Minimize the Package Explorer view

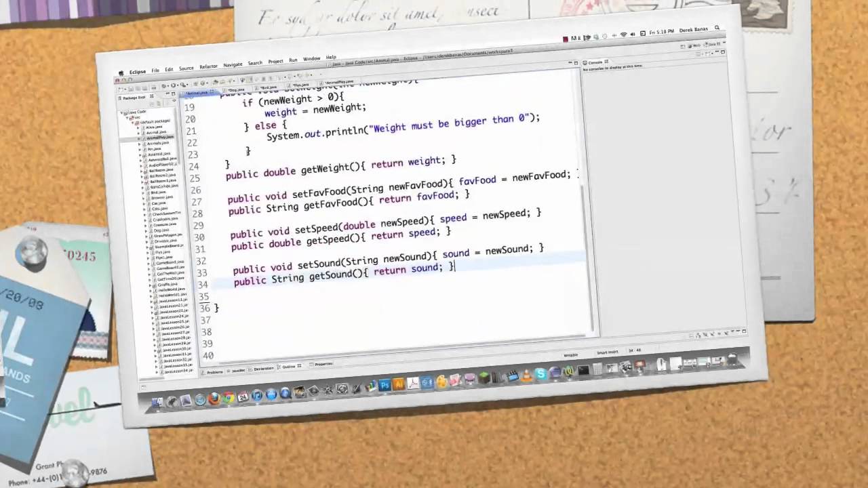click(167, 94)
